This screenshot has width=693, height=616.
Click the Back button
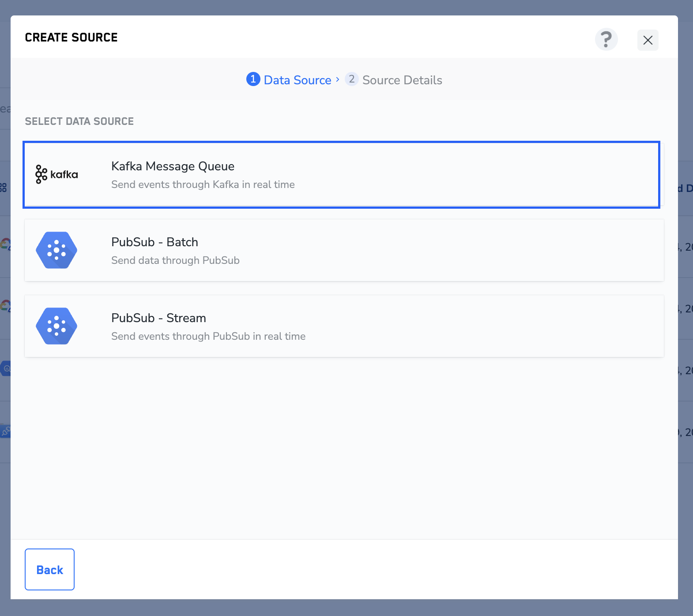[49, 570]
